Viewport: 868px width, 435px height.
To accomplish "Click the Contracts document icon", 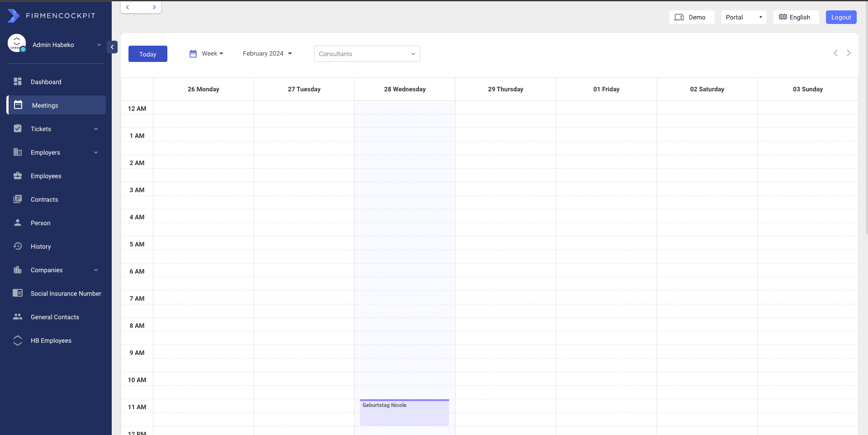I will pyautogui.click(x=18, y=199).
